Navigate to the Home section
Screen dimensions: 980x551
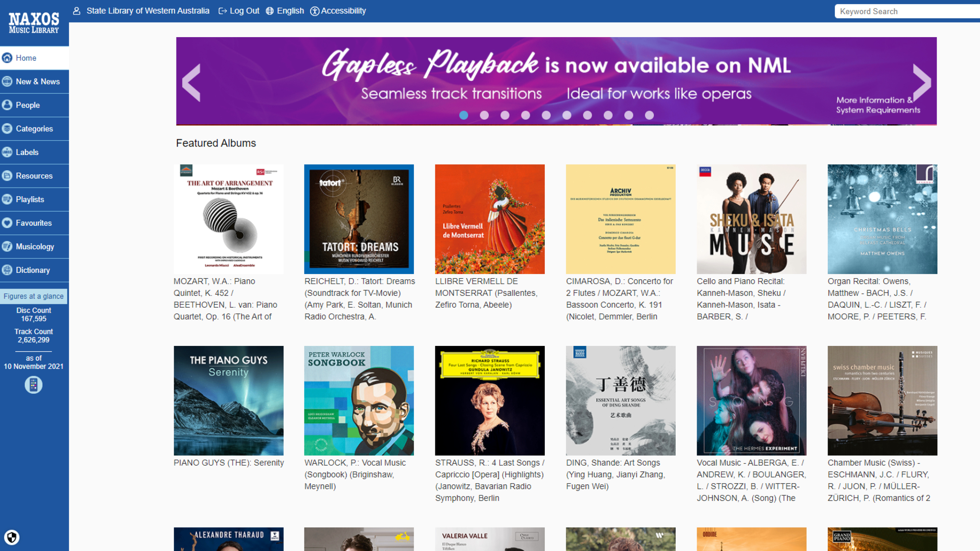tap(26, 58)
